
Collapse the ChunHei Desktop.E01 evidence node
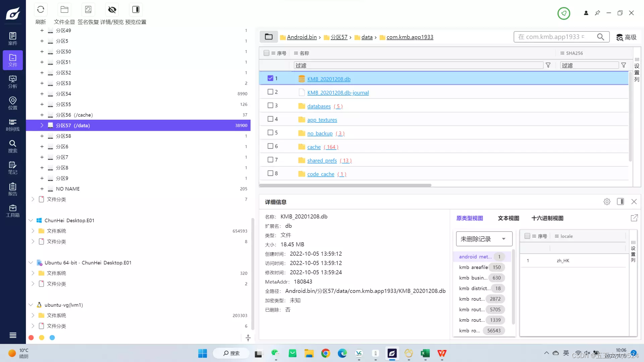pos(31,220)
